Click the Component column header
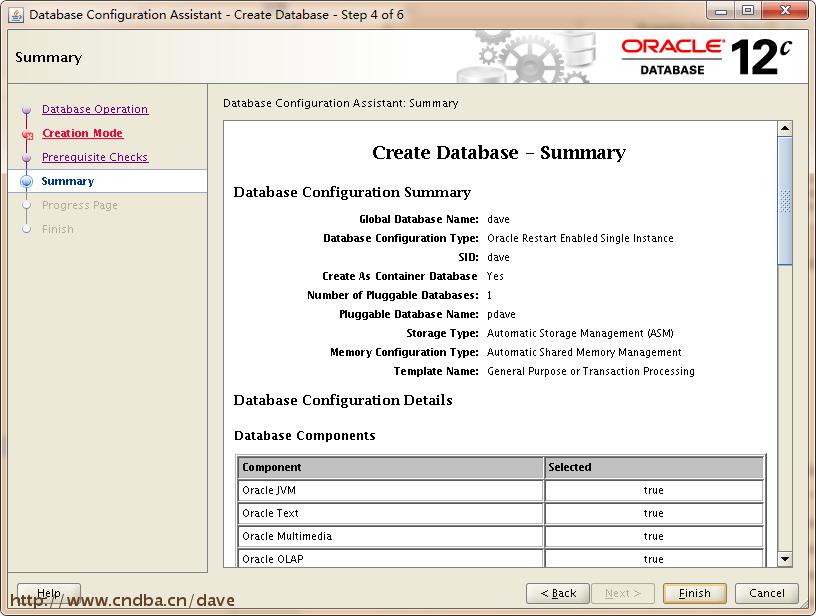The width and height of the screenshot is (816, 616). click(x=390, y=467)
